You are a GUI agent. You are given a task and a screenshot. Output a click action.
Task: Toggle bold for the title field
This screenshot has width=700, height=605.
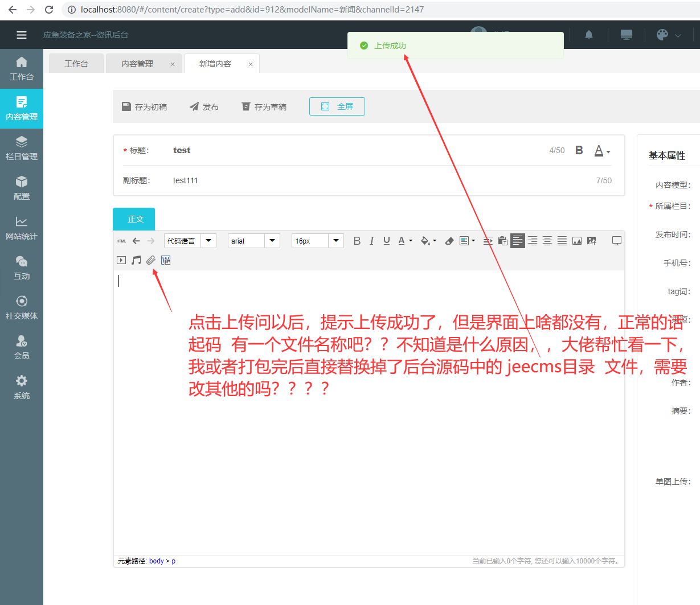tap(579, 150)
